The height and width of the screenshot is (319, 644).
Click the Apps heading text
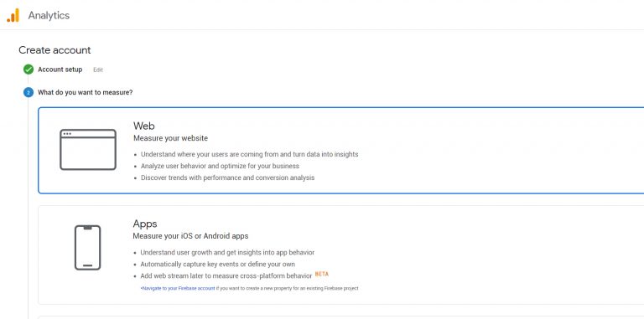(x=145, y=224)
